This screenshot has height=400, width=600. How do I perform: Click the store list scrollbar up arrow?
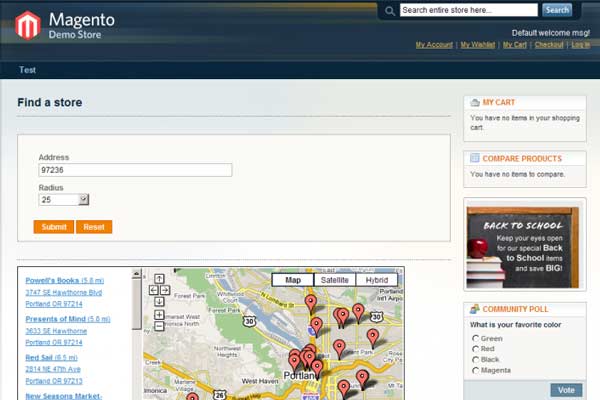(x=136, y=274)
